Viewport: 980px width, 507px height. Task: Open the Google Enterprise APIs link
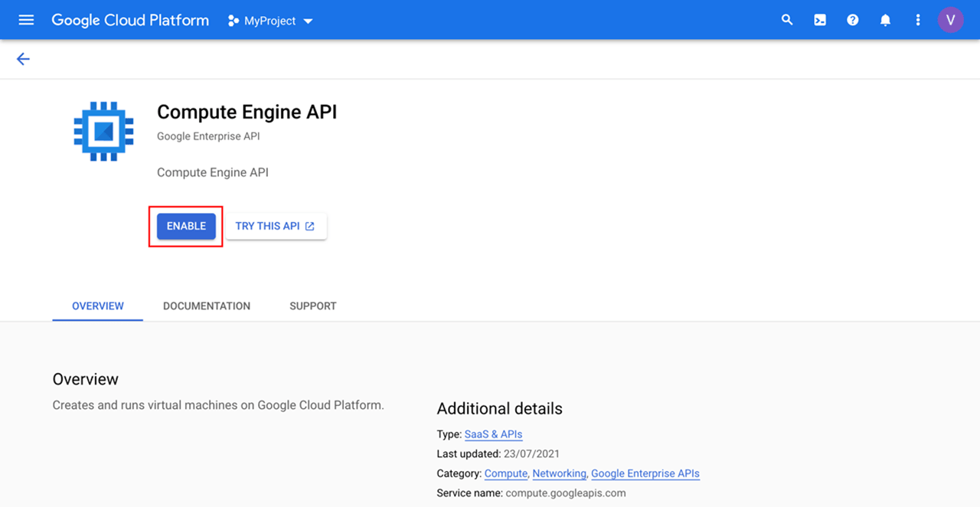pyautogui.click(x=645, y=473)
